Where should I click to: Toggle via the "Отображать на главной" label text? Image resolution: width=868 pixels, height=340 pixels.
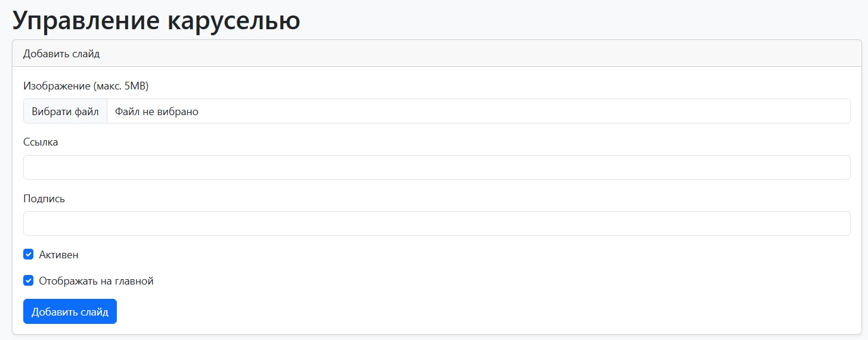pyautogui.click(x=96, y=281)
